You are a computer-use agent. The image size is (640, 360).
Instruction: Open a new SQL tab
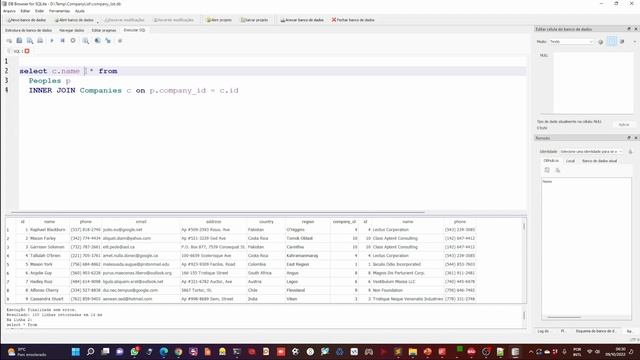click(9, 41)
